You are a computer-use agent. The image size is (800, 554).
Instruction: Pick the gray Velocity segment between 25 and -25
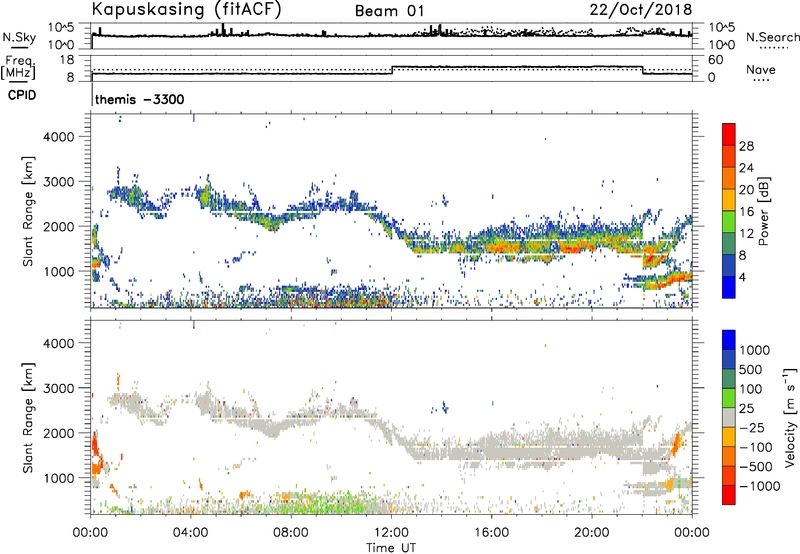(x=729, y=417)
